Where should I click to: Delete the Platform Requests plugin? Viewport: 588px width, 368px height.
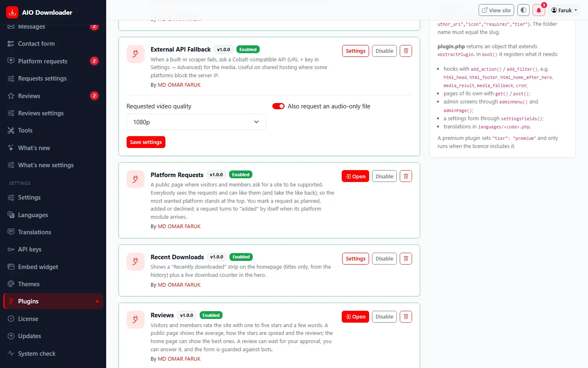click(x=406, y=176)
